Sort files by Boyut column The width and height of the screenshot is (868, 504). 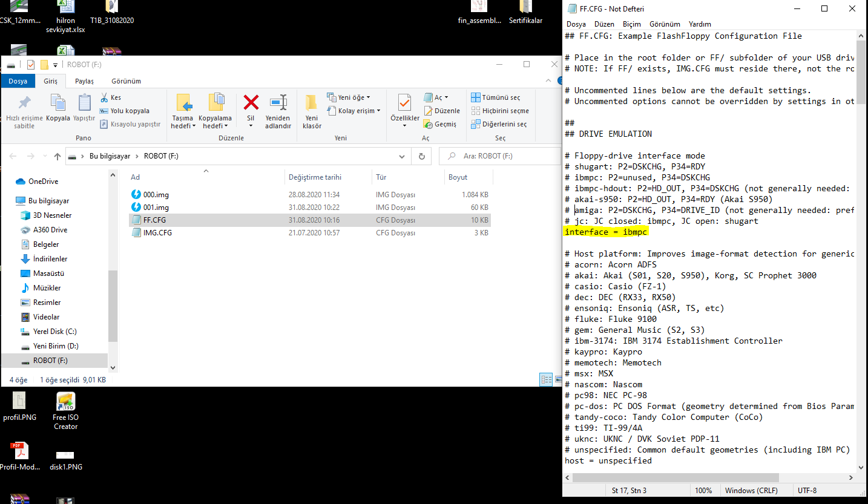pos(469,177)
